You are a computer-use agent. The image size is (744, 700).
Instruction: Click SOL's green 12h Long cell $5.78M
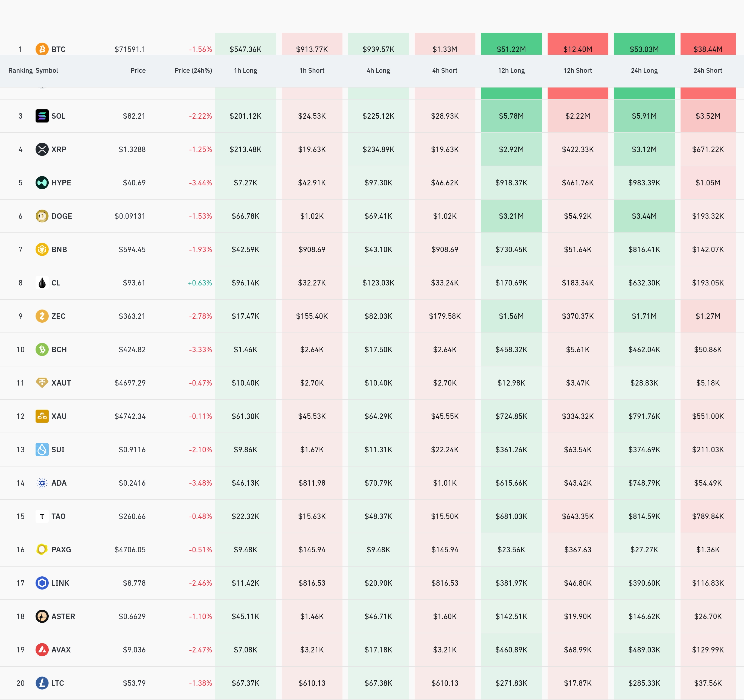tap(511, 116)
